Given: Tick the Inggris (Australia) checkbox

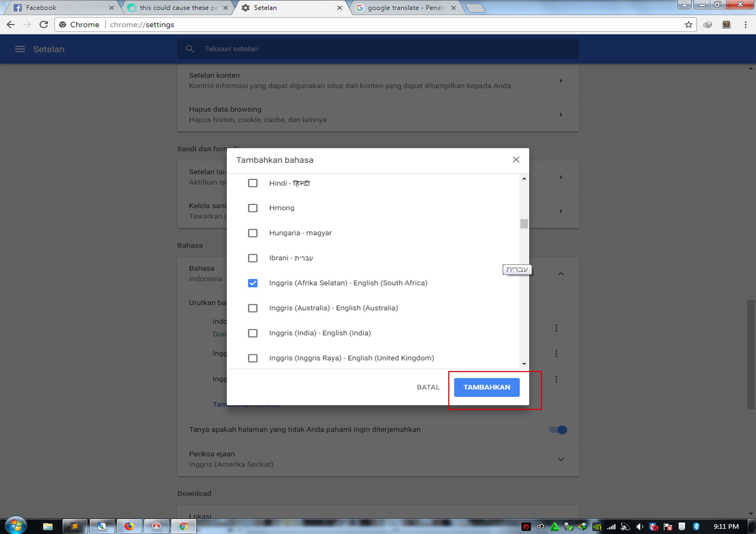Looking at the screenshot, I should point(253,308).
